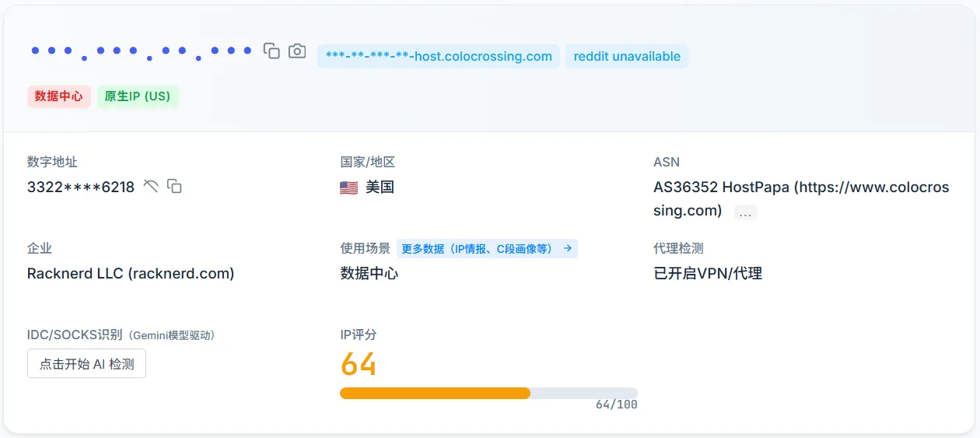Open 更多数据 (IP情报、C段画像等) link
Screen dimensions: 980x438
pos(487,249)
